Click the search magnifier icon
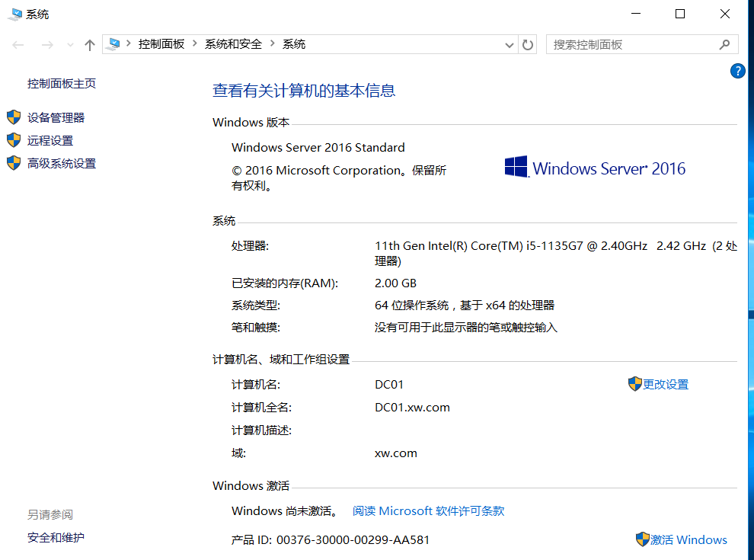The image size is (754, 560). [724, 45]
